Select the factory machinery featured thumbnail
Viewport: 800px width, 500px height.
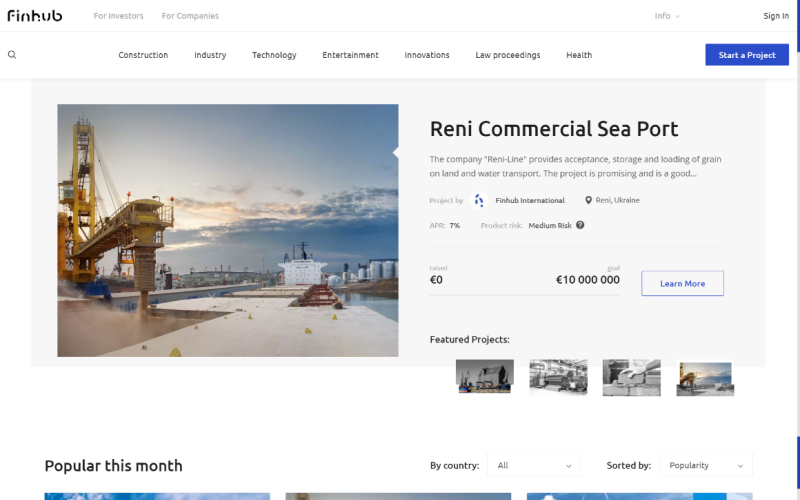tap(558, 377)
